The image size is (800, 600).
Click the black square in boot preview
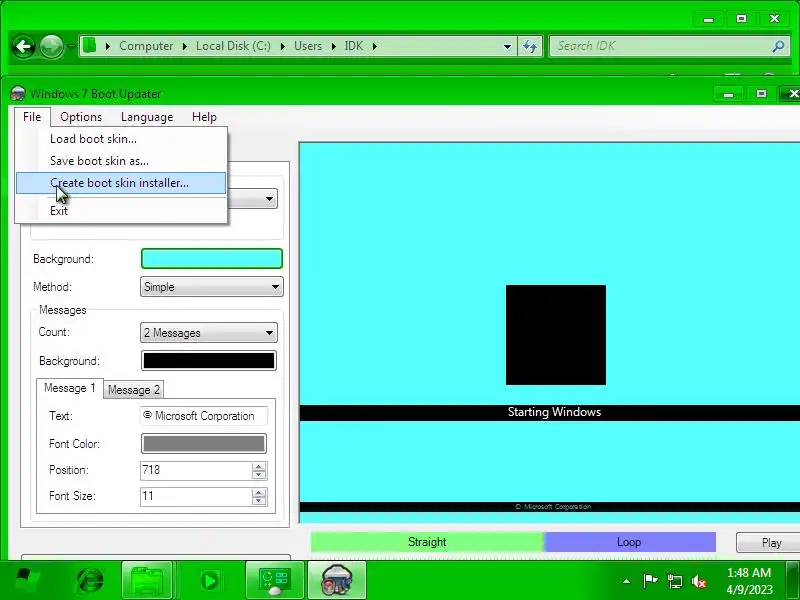click(556, 335)
